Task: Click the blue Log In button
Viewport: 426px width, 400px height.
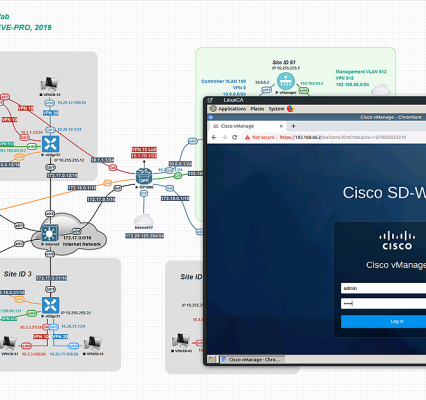Action: tap(383, 322)
